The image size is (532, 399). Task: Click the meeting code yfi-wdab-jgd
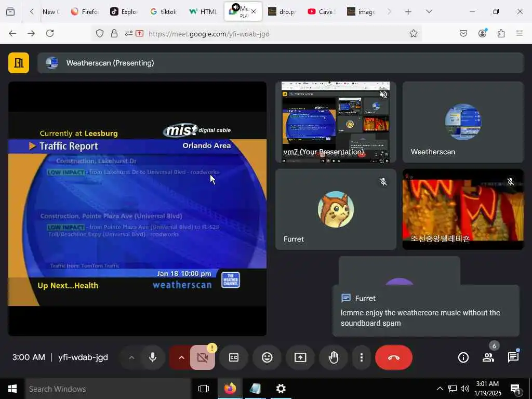coord(83,357)
